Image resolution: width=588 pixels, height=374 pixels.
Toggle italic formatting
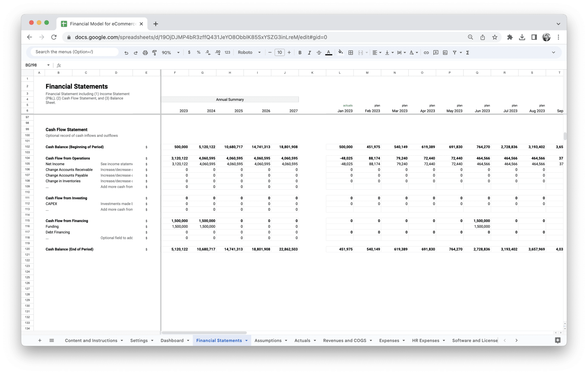(x=310, y=53)
